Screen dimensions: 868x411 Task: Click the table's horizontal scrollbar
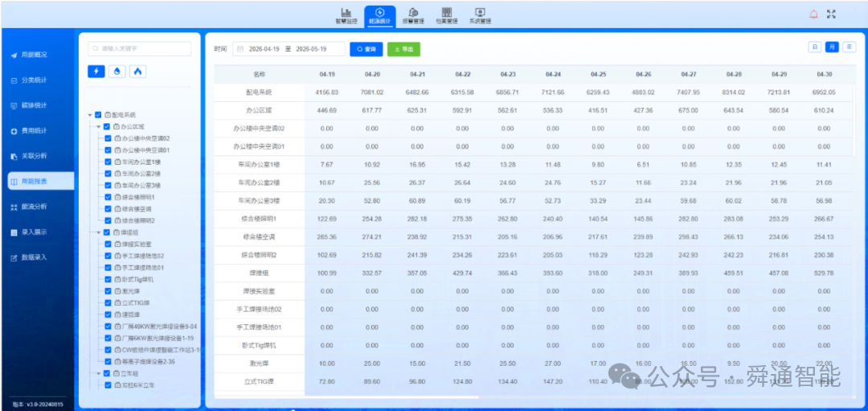click(x=346, y=397)
